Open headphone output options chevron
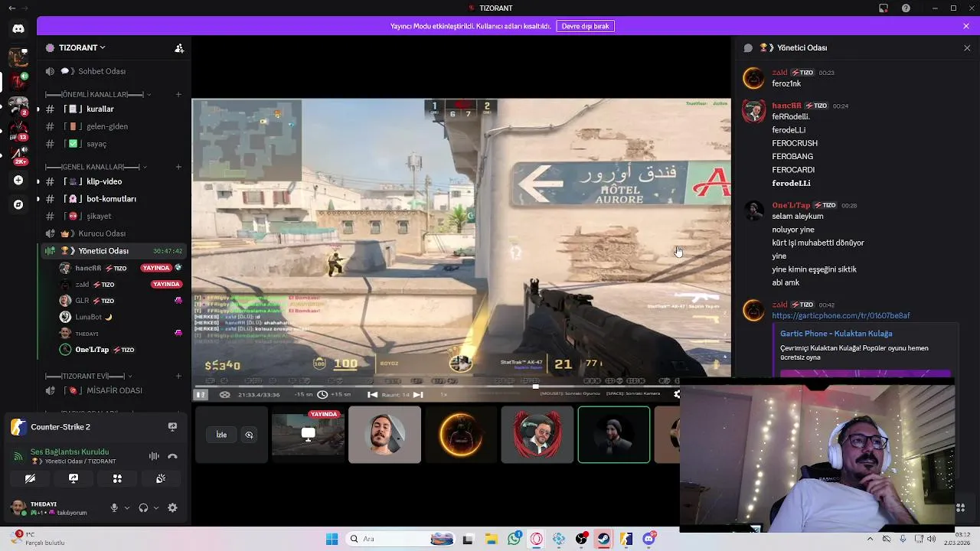This screenshot has width=980, height=551. [x=156, y=507]
